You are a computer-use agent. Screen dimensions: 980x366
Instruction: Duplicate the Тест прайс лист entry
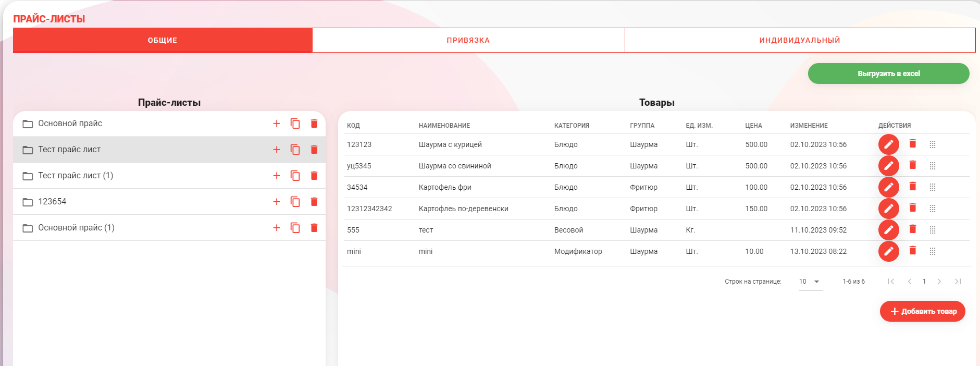click(x=295, y=150)
